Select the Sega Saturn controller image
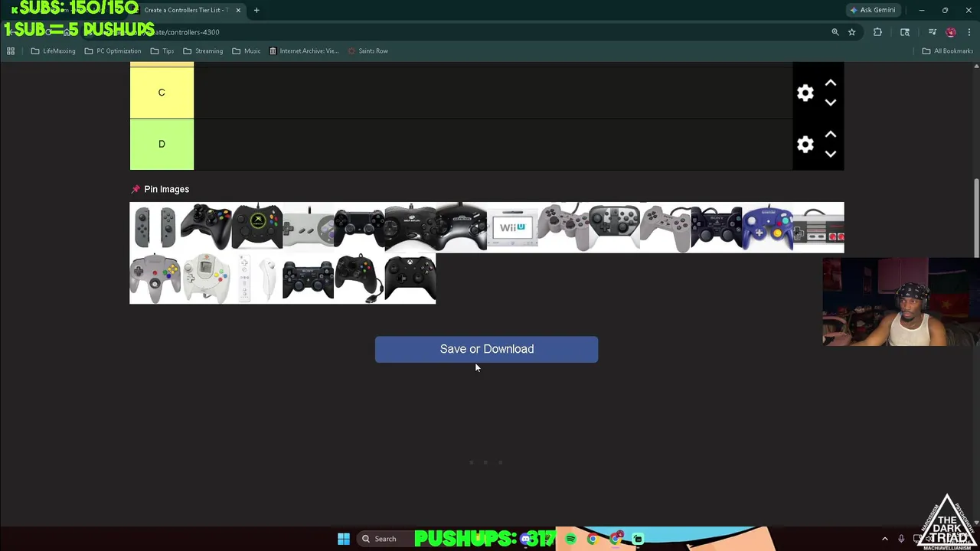This screenshot has height=551, width=980. pyautogui.click(x=410, y=227)
